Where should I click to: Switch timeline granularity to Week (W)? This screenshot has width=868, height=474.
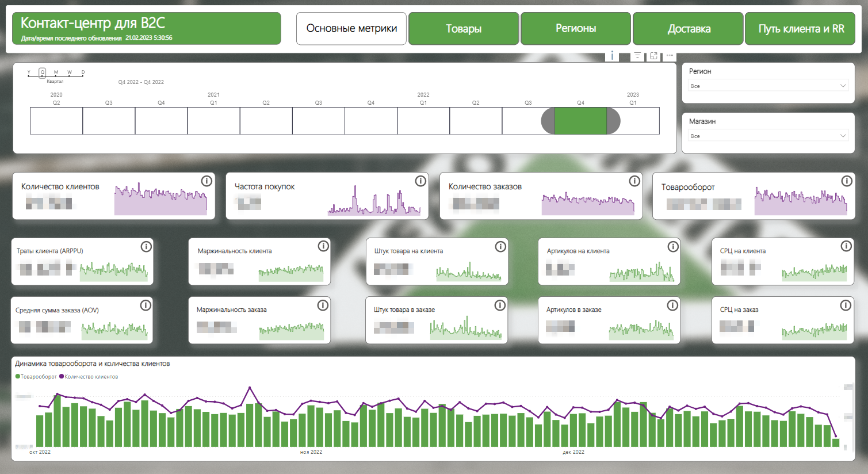tap(70, 72)
